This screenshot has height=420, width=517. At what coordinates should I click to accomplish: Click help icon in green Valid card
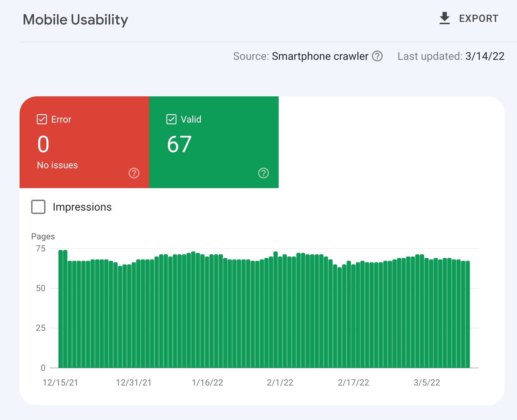click(x=263, y=173)
